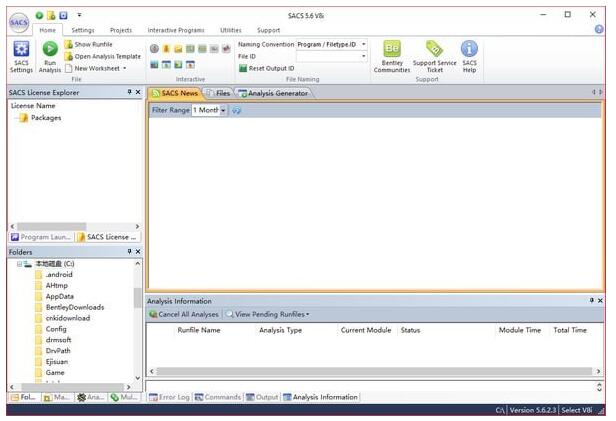Toggle auto-hide pin on SACS License Explorer
This screenshot has height=421, width=616.
(x=129, y=92)
